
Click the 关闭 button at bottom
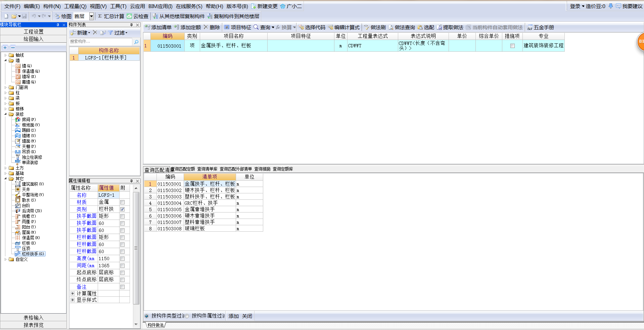pos(247,316)
